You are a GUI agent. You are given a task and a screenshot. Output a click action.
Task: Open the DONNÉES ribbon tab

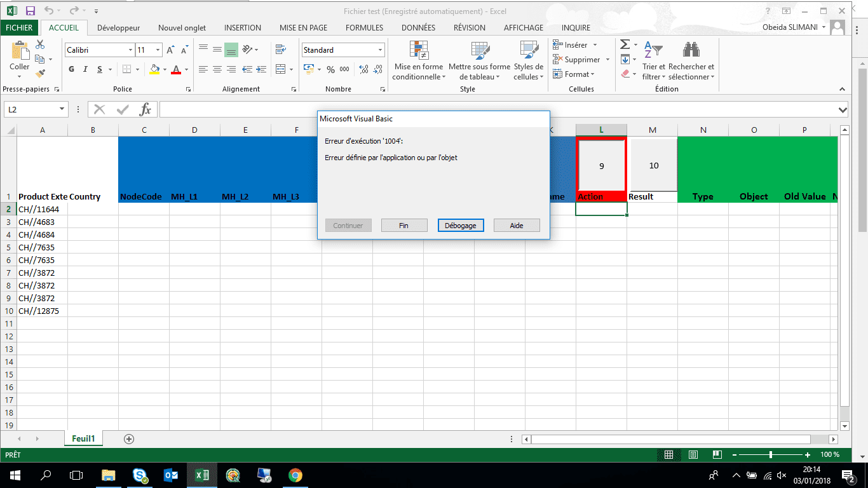click(418, 28)
